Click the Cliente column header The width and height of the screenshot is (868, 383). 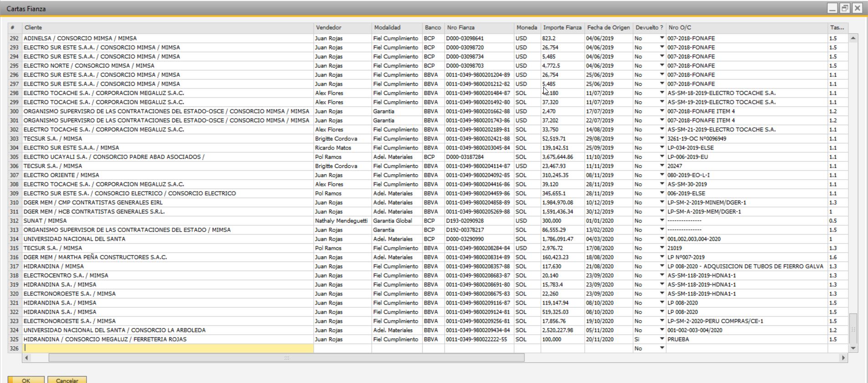(168, 28)
